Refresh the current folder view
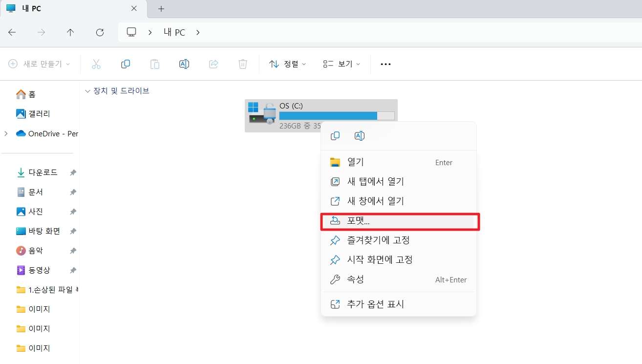The height and width of the screenshot is (364, 642). (100, 32)
